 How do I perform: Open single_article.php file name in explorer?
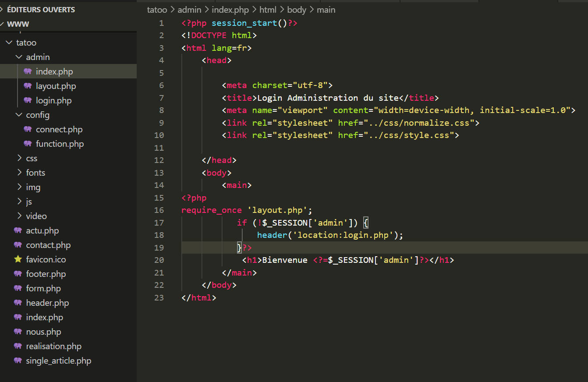click(x=58, y=361)
